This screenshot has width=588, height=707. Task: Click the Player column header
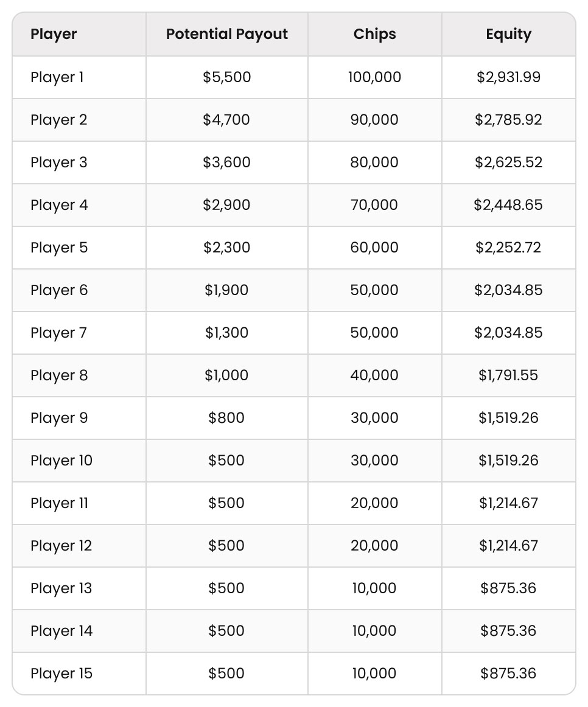(x=54, y=34)
